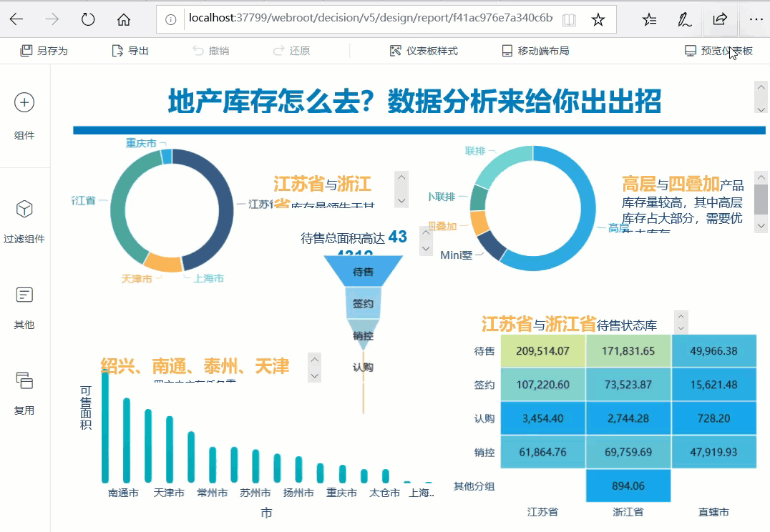Viewport: 770px width, 532px height.
Task: Click the add notes pen icon
Action: click(x=684, y=19)
